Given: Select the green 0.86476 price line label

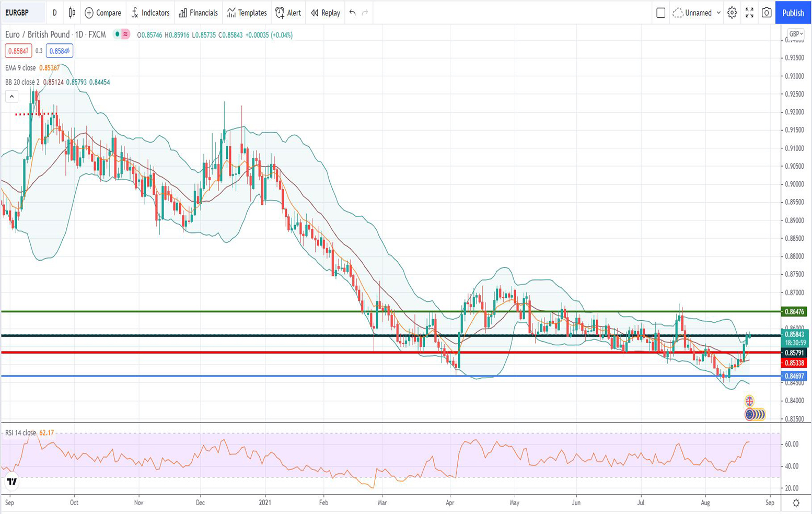Looking at the screenshot, I should tap(794, 311).
